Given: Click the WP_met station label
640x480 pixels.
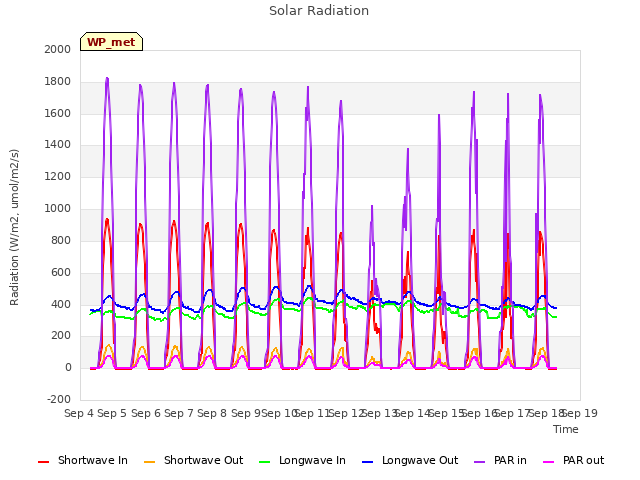Looking at the screenshot, I should click(x=111, y=42).
